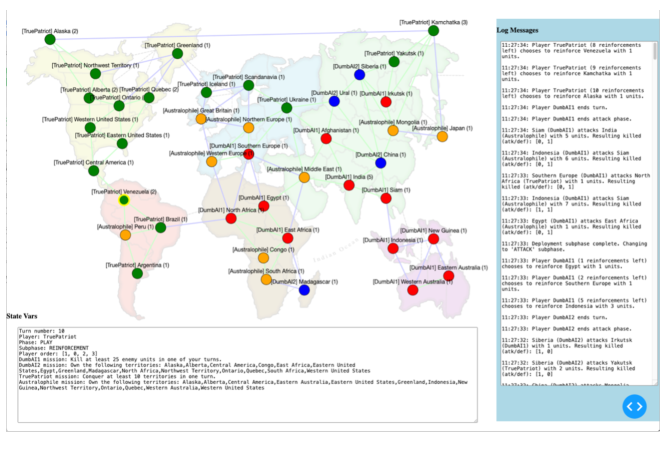Select the blue Madagascar territory node
Screen dimensions: 672x461
tap(304, 290)
